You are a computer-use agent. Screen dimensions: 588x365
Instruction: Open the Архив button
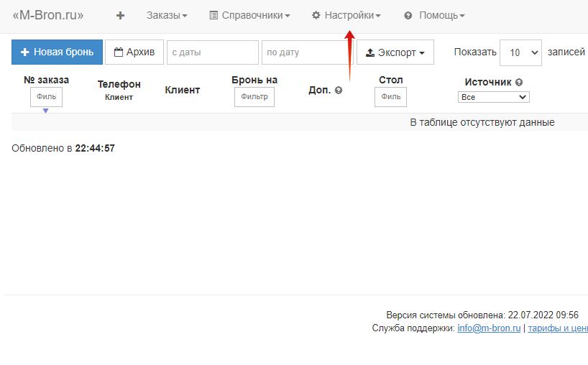tap(134, 52)
